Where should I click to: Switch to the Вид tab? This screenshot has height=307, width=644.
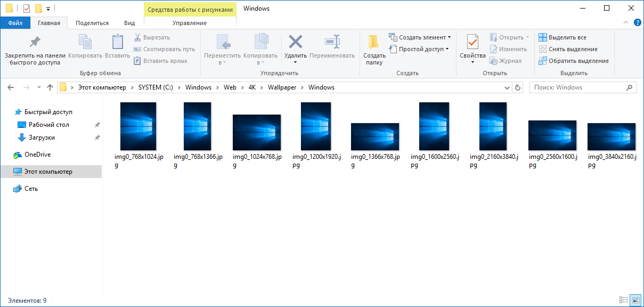(129, 23)
